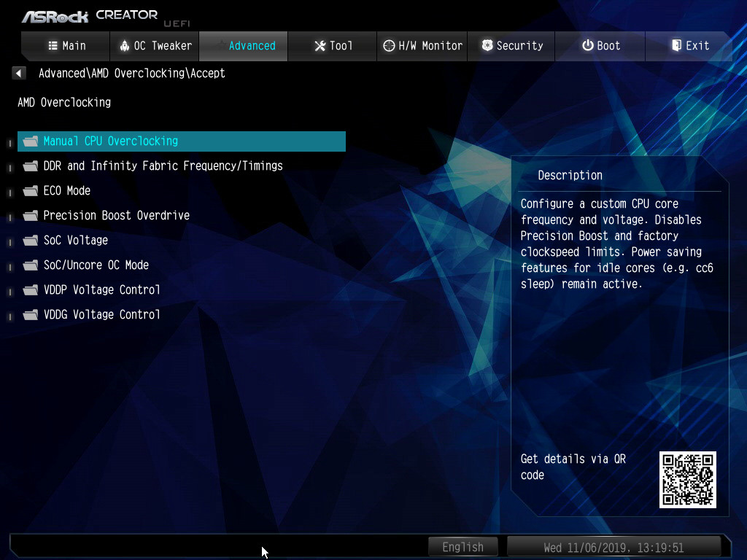The width and height of the screenshot is (747, 560).
Task: Switch to the Tool tab
Action: 333,45
